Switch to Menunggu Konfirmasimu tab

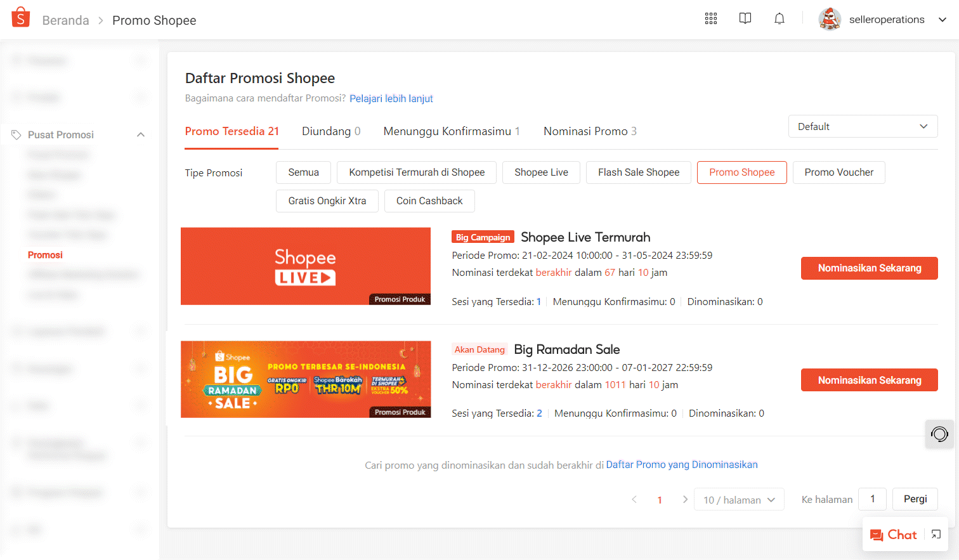tap(452, 131)
